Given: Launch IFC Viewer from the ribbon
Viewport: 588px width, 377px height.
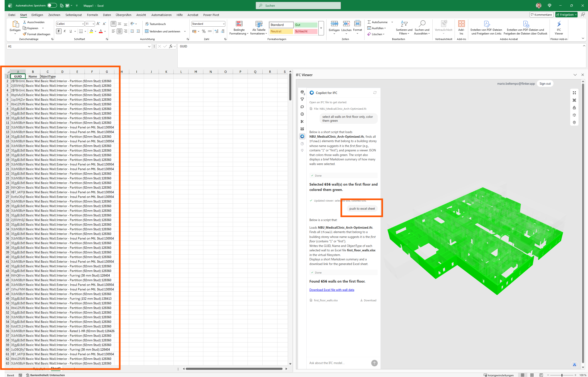Looking at the screenshot, I should pyautogui.click(x=559, y=27).
